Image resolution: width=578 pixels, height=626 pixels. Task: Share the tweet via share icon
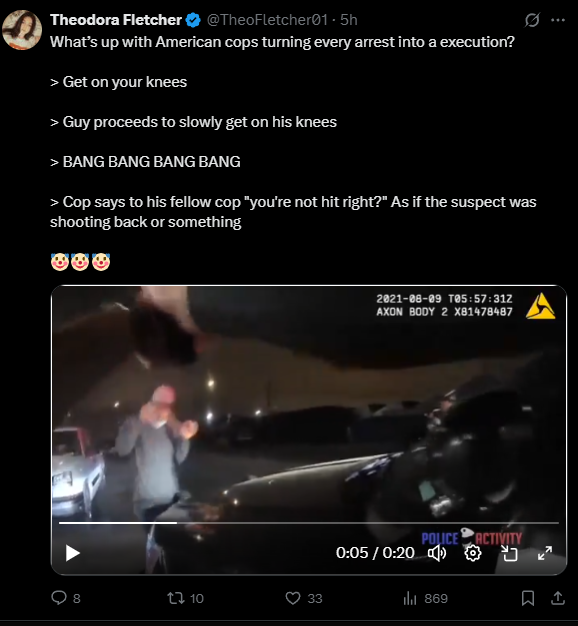point(558,598)
